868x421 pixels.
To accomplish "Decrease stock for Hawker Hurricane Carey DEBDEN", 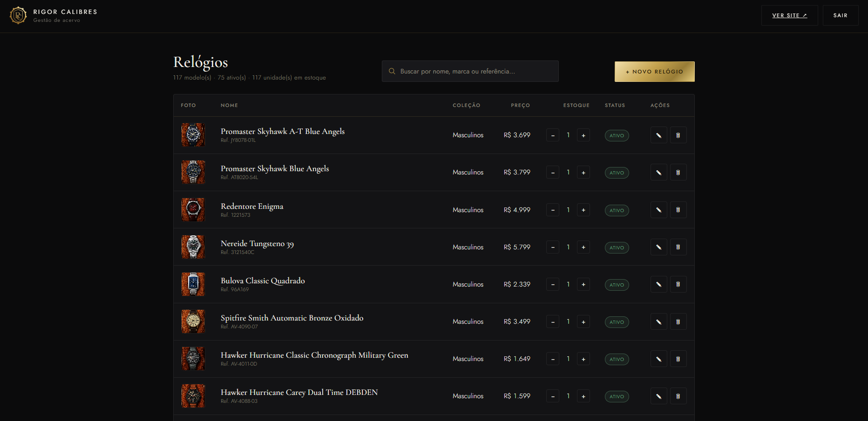I will tap(553, 396).
